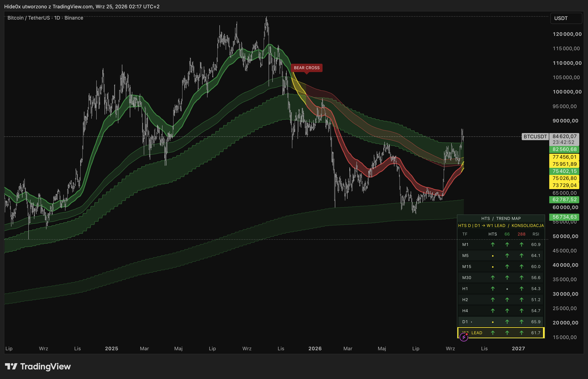Screen dimensions: 588x379
Task: Select the yellow price label 73 729,04
Action: pyautogui.click(x=564, y=185)
